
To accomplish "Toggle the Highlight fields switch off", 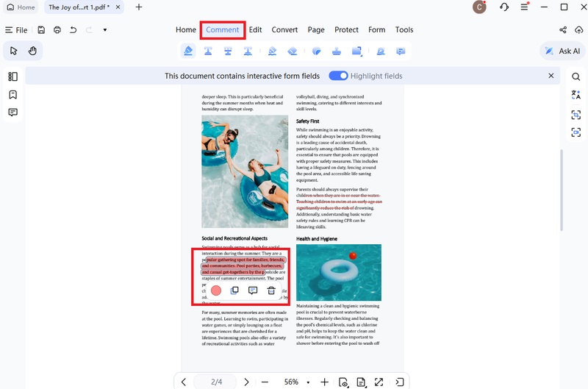I will click(338, 76).
